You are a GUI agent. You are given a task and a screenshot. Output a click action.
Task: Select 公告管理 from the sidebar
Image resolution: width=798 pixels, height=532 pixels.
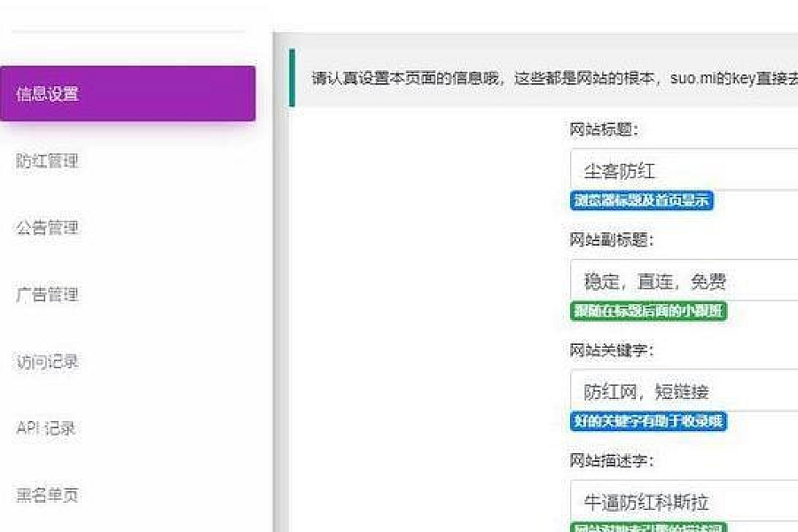[48, 228]
